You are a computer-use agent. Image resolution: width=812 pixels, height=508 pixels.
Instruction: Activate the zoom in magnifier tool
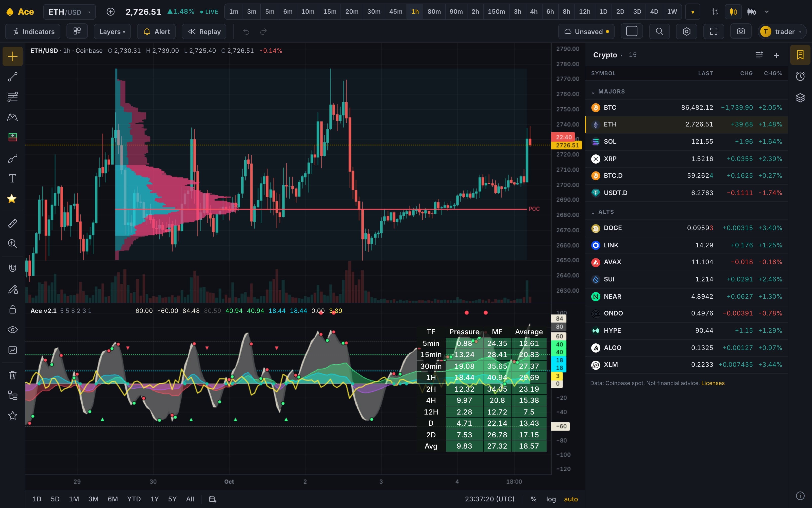click(x=12, y=244)
